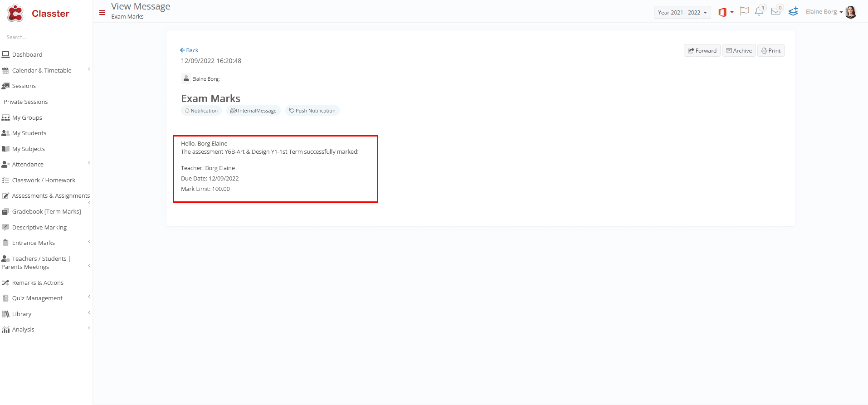Open the Elaine Borg user dropdown

click(x=824, y=12)
